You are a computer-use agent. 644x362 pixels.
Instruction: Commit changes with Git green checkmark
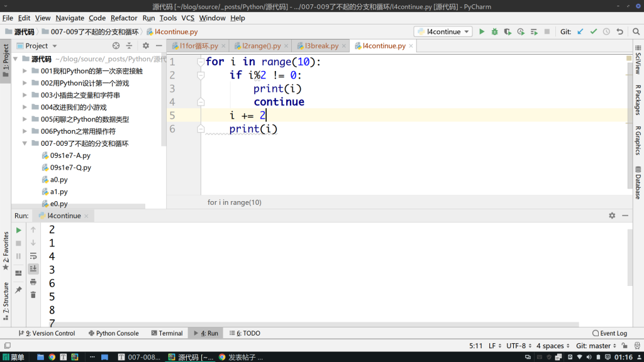point(594,31)
